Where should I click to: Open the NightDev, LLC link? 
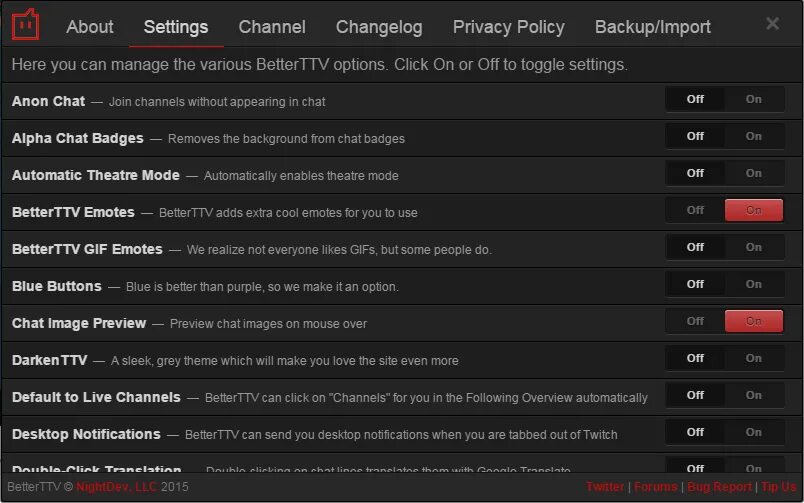(x=118, y=487)
